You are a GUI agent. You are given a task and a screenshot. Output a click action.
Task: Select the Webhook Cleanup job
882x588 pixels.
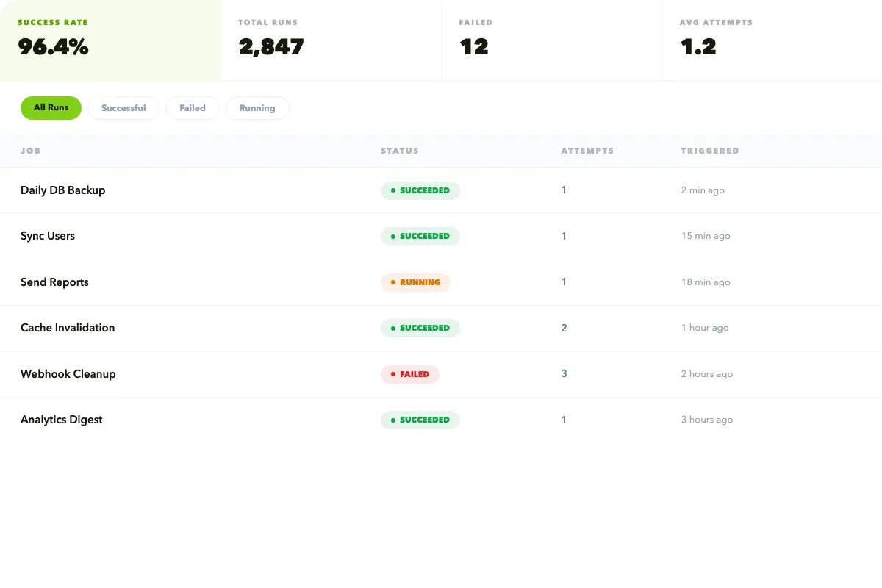point(68,374)
